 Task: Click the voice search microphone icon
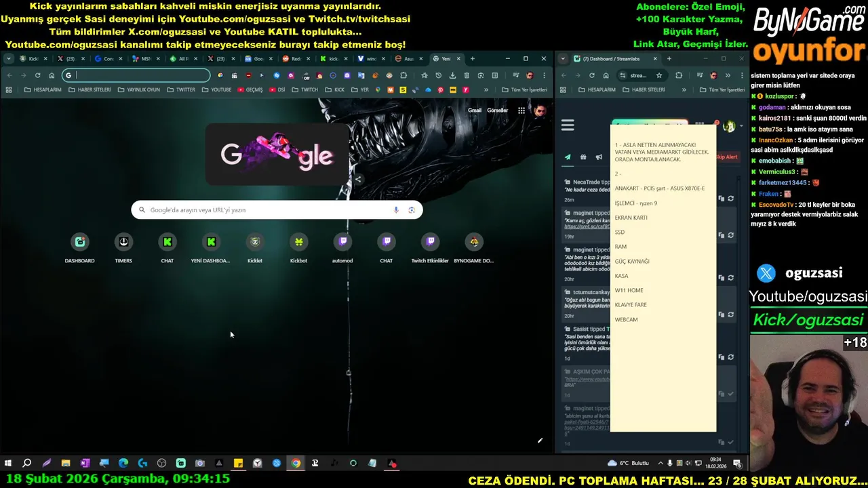tap(396, 210)
